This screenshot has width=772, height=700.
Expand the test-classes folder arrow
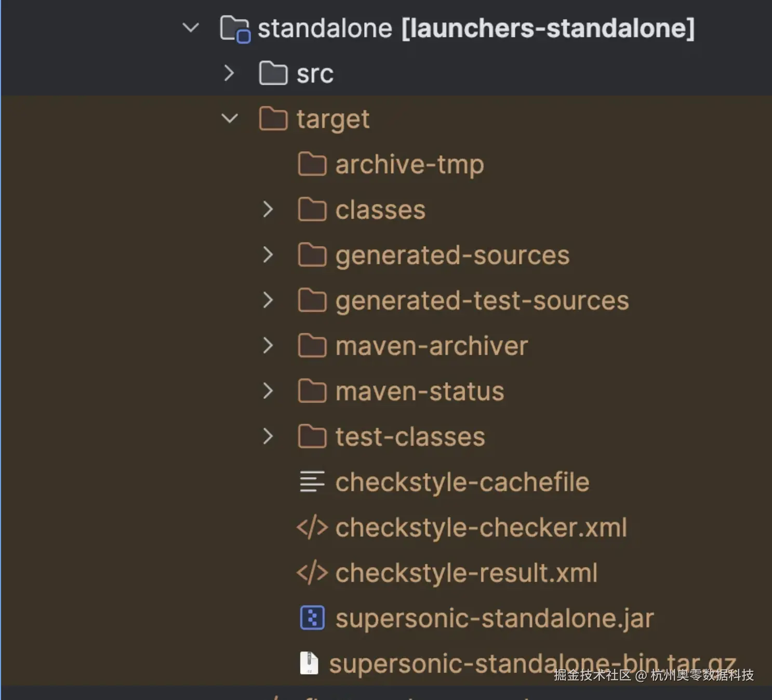(x=268, y=436)
